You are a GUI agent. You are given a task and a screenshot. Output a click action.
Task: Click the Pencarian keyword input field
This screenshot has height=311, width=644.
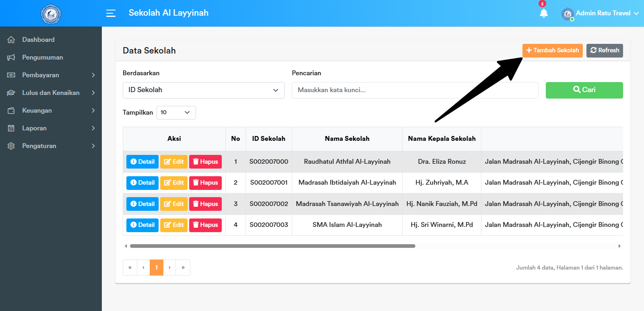tap(415, 90)
